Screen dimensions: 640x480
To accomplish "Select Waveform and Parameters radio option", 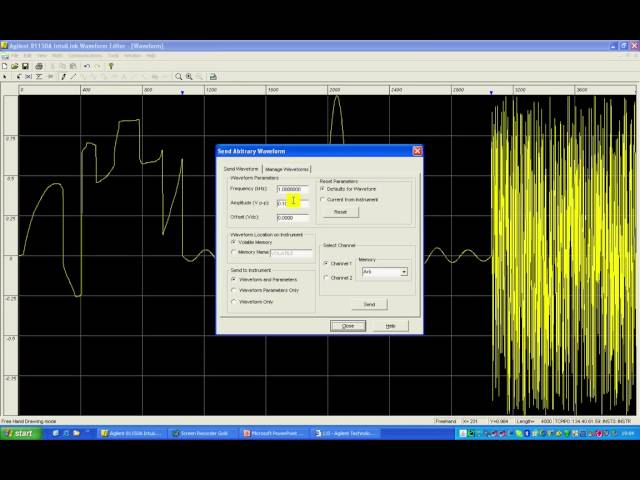I will pos(234,280).
